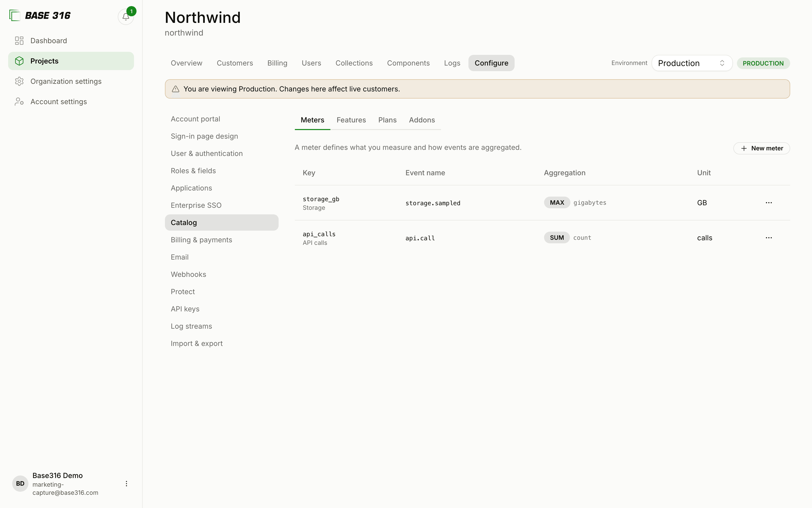This screenshot has height=508, width=812.
Task: Create a New meter
Action: coord(761,148)
